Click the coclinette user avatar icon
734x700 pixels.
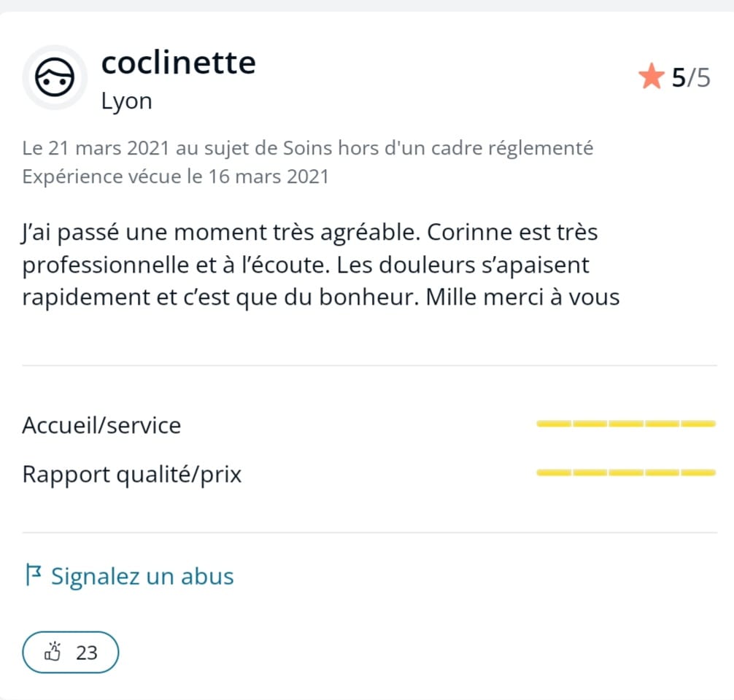(55, 78)
